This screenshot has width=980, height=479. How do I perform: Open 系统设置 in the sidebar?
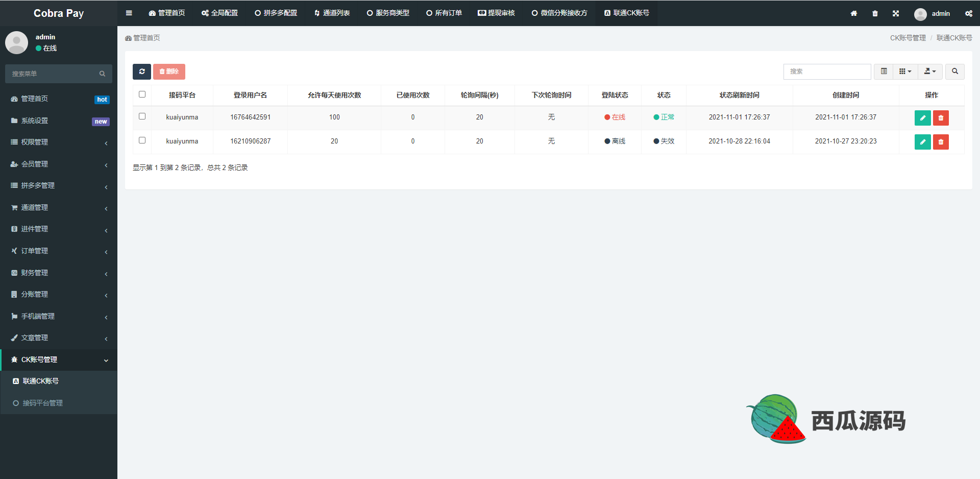[x=59, y=121]
